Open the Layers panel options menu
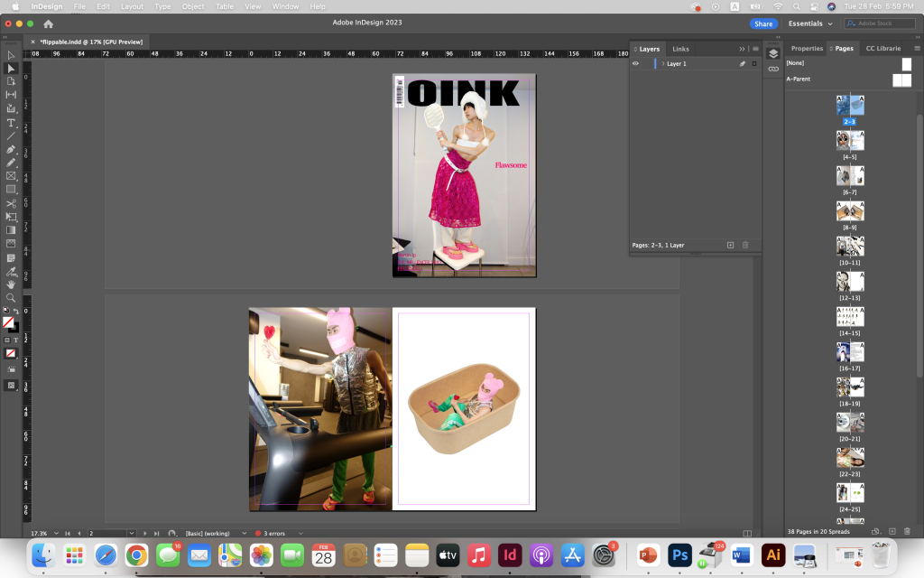Image resolution: width=924 pixels, height=578 pixels. click(755, 49)
